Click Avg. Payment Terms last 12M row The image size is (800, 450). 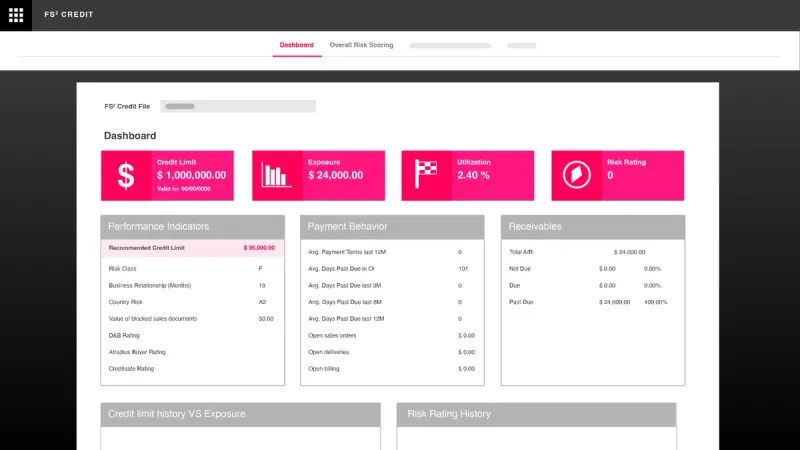pos(392,252)
